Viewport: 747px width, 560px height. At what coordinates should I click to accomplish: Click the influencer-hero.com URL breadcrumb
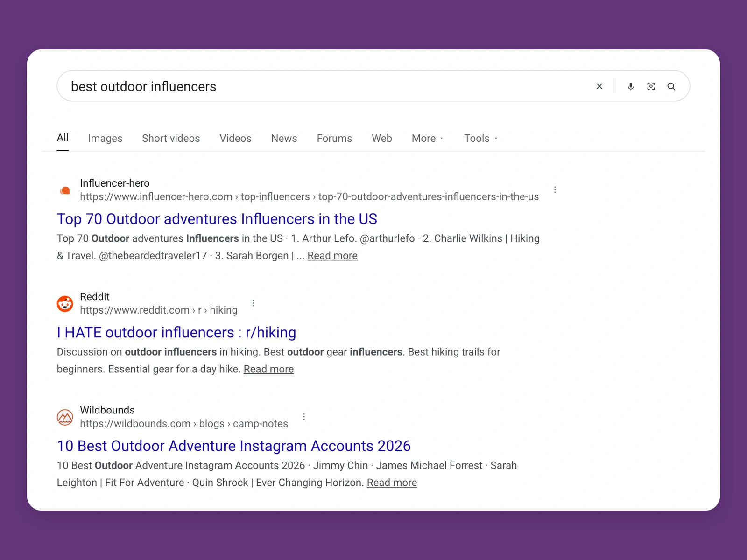tap(309, 197)
